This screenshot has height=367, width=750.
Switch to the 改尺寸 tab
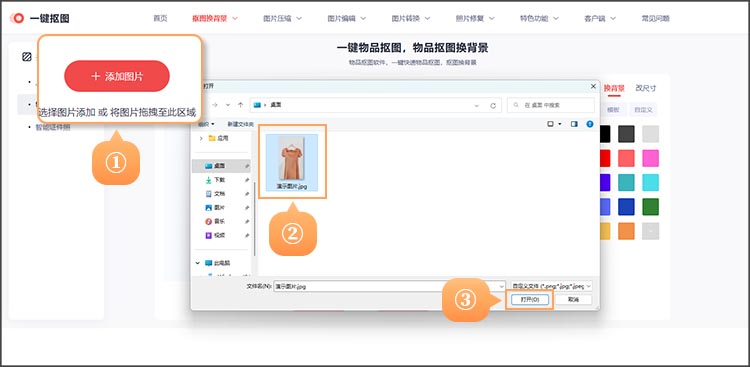click(x=646, y=88)
